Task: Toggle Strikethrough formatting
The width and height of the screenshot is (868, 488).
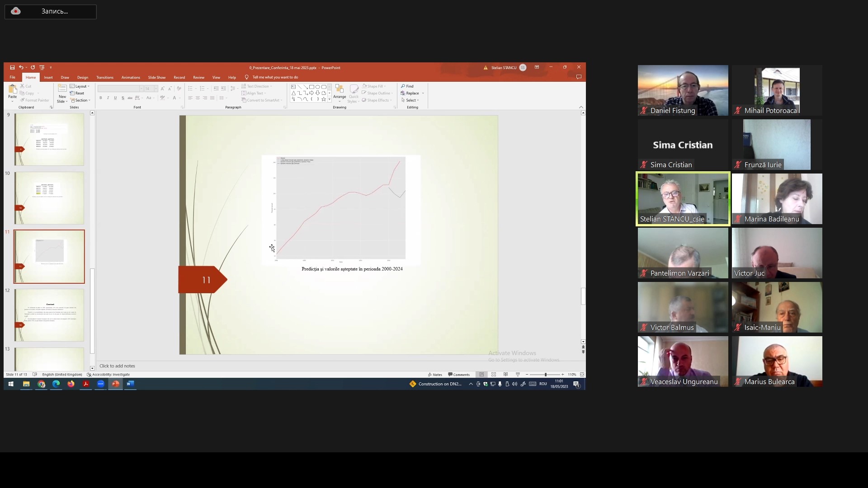Action: tap(130, 98)
